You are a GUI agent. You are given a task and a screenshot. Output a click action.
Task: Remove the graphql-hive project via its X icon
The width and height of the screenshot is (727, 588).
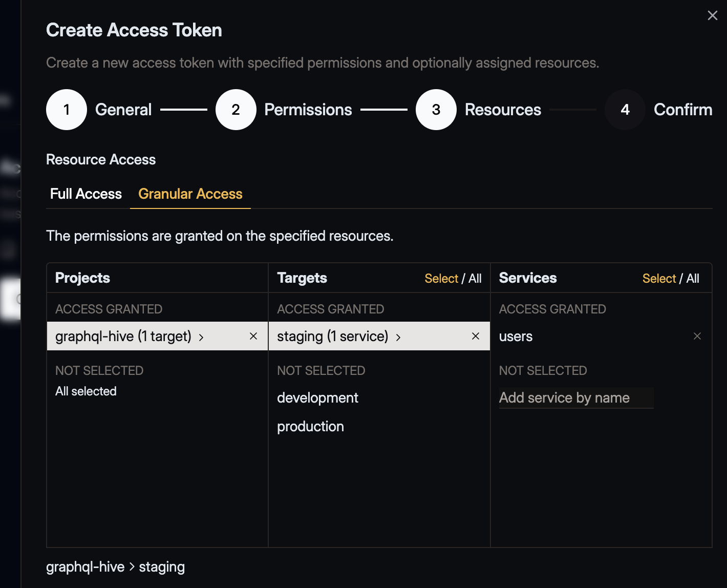tap(253, 336)
